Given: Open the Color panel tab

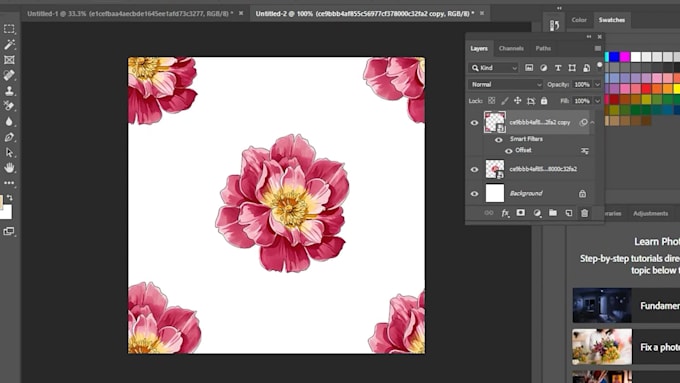Looking at the screenshot, I should (x=579, y=20).
